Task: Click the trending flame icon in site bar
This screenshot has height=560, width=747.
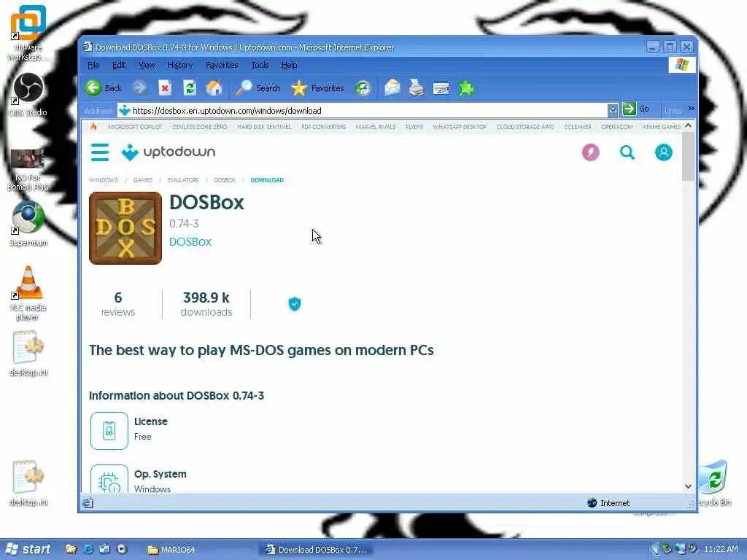Action: [x=93, y=127]
